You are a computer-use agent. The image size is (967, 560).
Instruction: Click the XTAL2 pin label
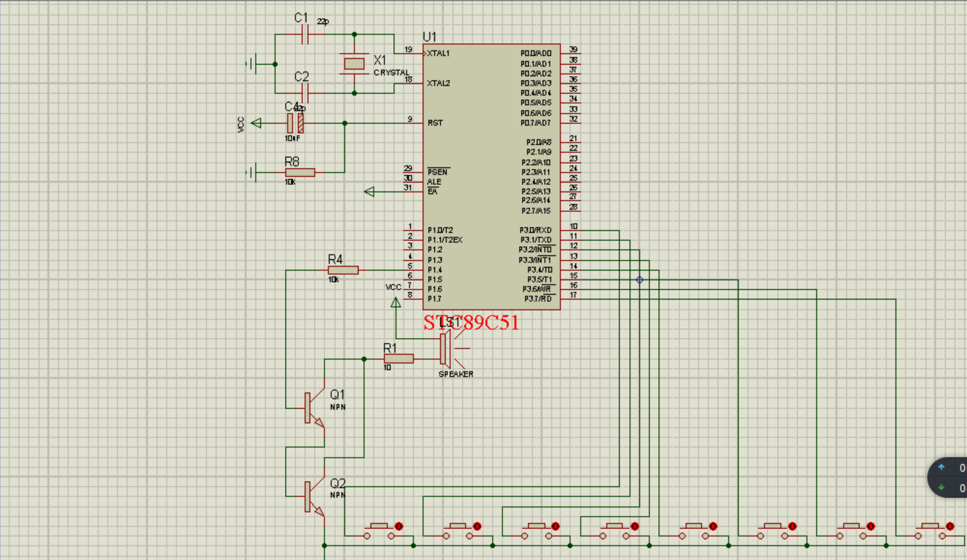click(438, 83)
